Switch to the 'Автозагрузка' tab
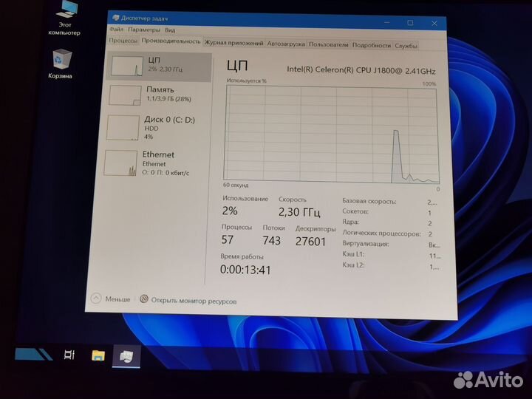Screen dimensions: 532x399 tap(285, 45)
